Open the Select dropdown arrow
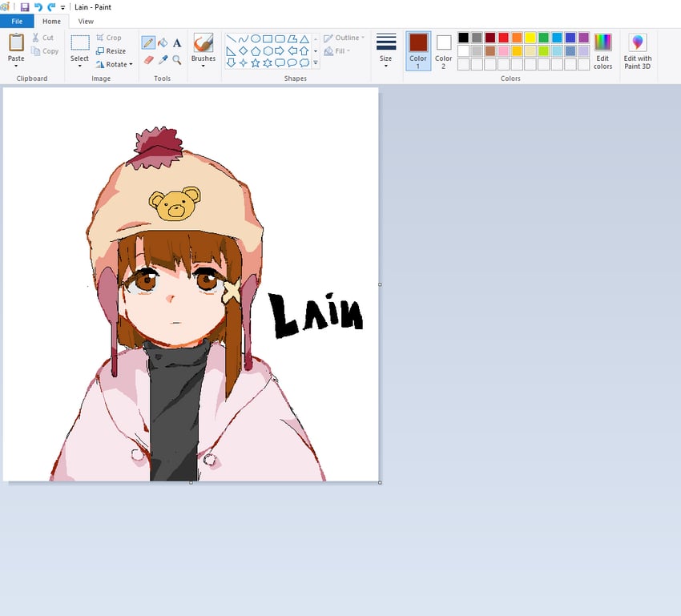 pyautogui.click(x=79, y=66)
